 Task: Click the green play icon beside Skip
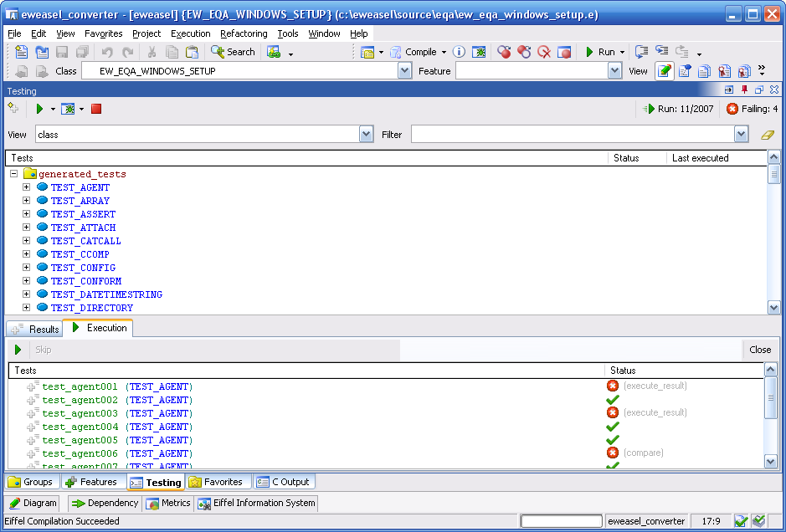18,350
